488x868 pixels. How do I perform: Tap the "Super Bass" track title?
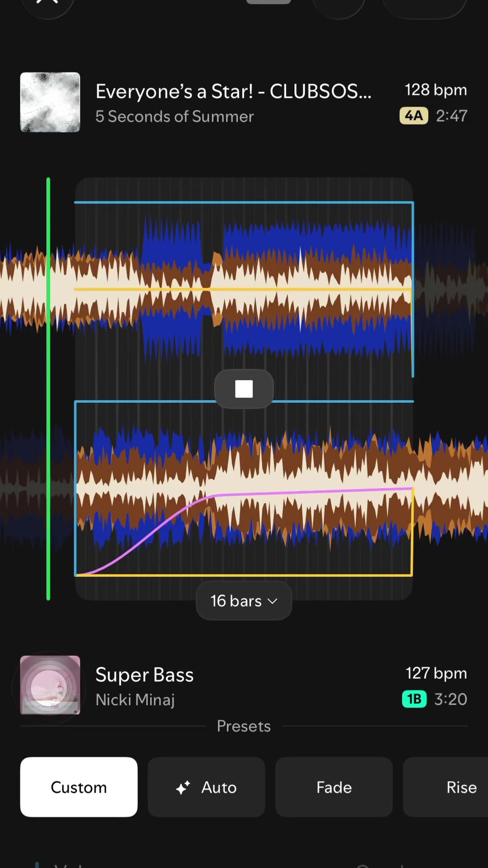145,675
